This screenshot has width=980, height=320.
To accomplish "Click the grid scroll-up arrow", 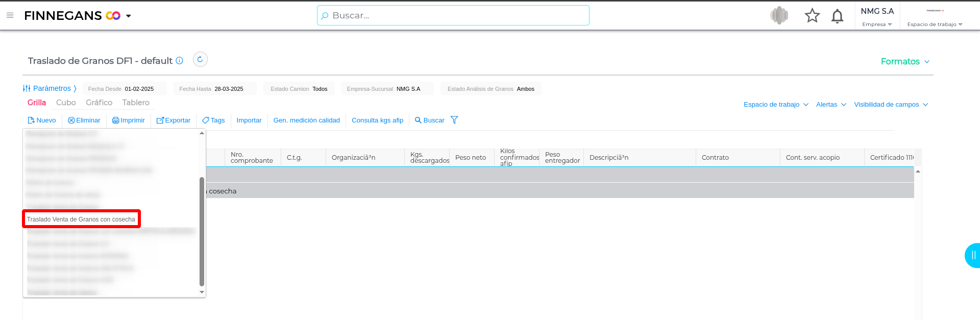I will tap(918, 171).
